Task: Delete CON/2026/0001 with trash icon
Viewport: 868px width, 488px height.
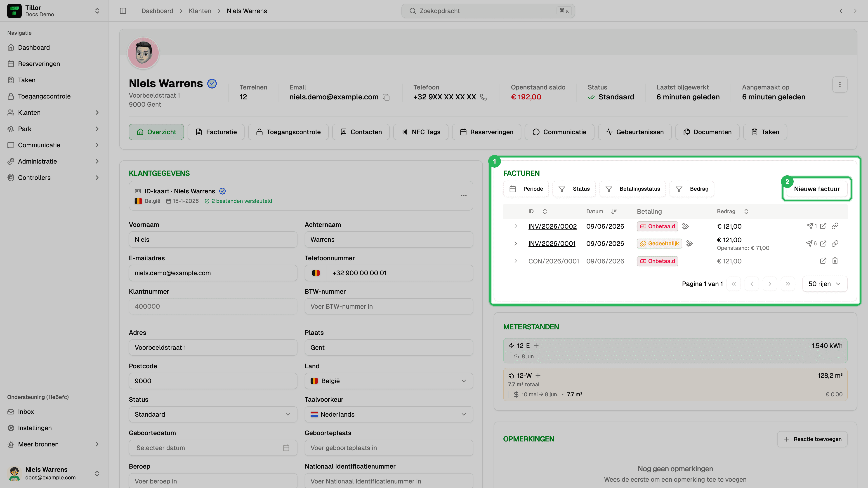Action: pos(835,261)
